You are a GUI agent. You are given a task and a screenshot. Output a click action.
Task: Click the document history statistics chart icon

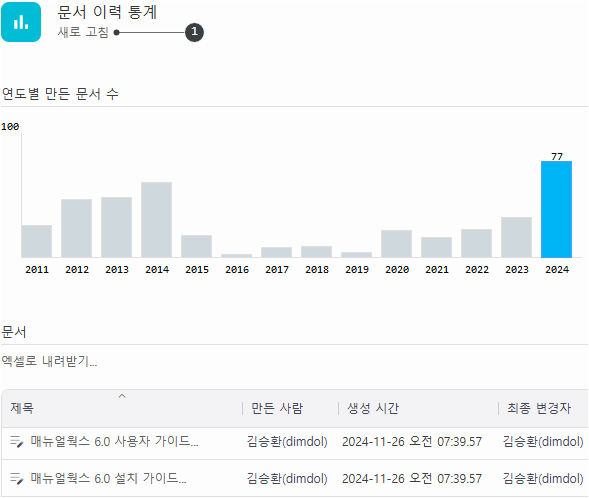[x=21, y=22]
